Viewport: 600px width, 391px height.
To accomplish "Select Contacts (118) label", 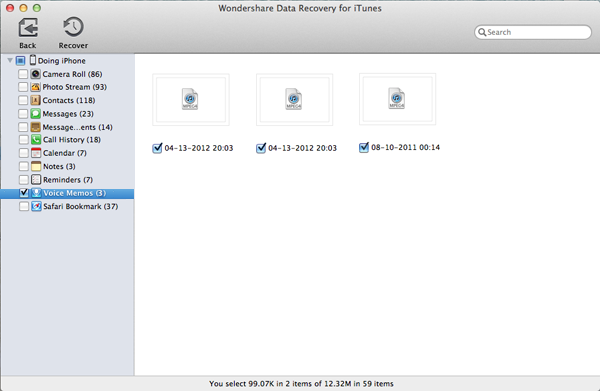I will point(69,101).
